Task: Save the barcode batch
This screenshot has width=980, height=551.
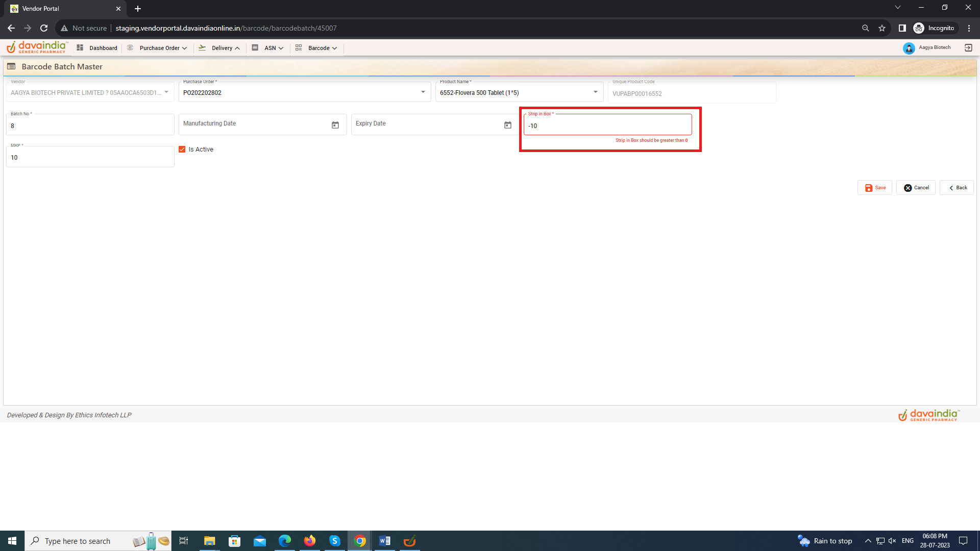Action: (875, 188)
